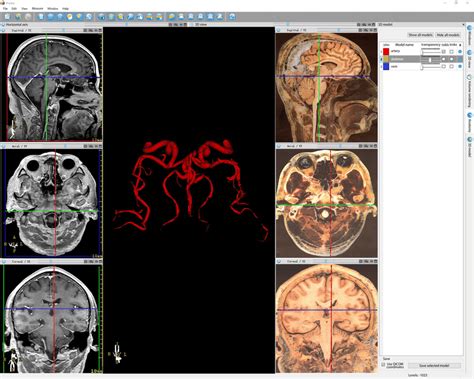Screen dimensions: 474x379
Task: Open the View menu
Action: (24, 8)
